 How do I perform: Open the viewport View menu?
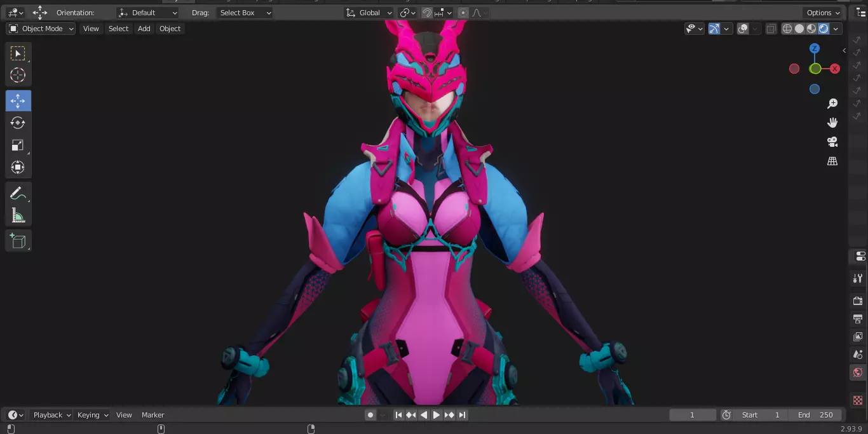91,29
